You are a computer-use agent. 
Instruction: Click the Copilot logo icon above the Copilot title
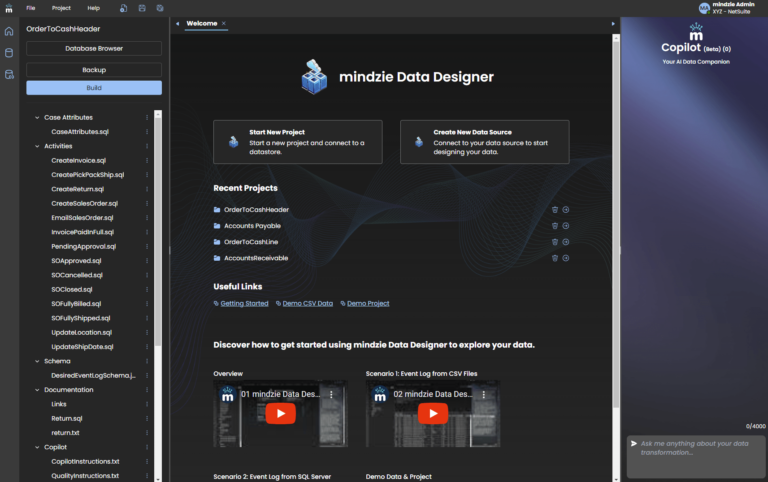(x=696, y=32)
